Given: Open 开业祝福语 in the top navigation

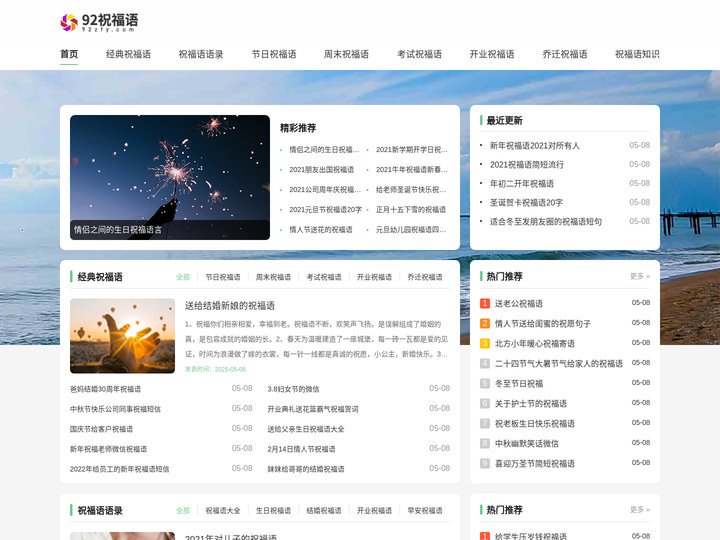Looking at the screenshot, I should 492,54.
